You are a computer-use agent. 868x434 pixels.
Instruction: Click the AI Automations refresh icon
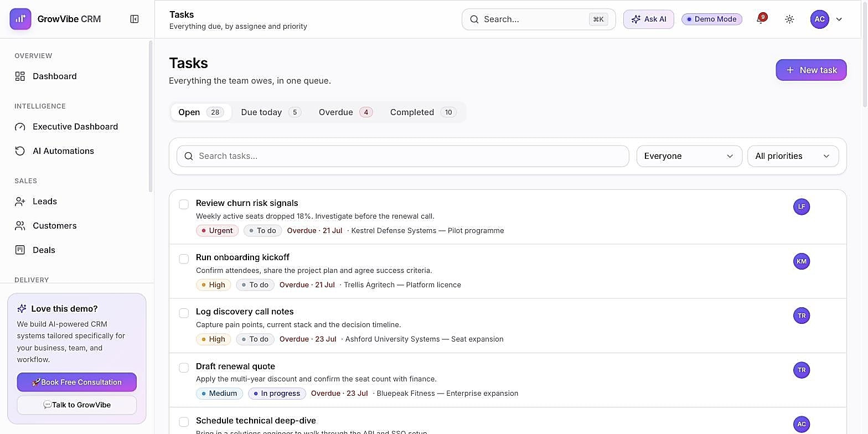tap(20, 151)
